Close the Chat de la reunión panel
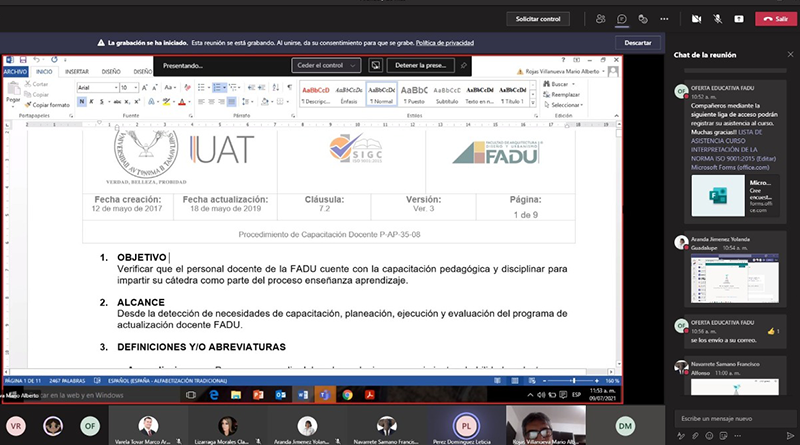This screenshot has width=800, height=445. [x=790, y=55]
